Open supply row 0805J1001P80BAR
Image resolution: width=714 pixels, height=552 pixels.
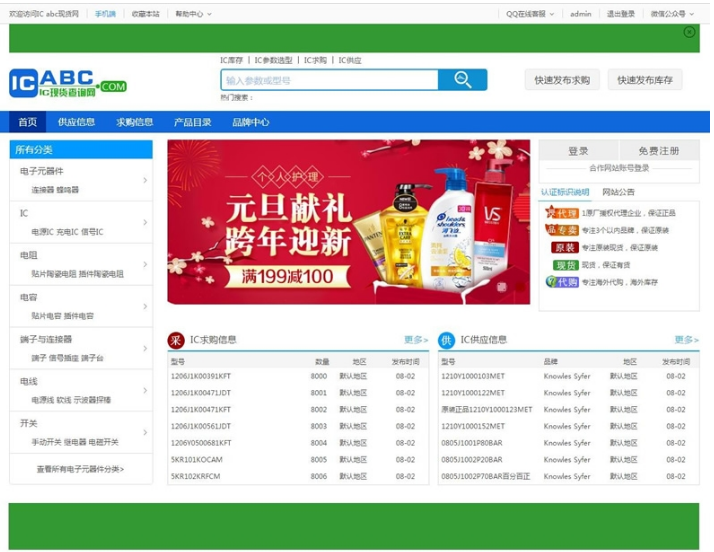tap(569, 443)
